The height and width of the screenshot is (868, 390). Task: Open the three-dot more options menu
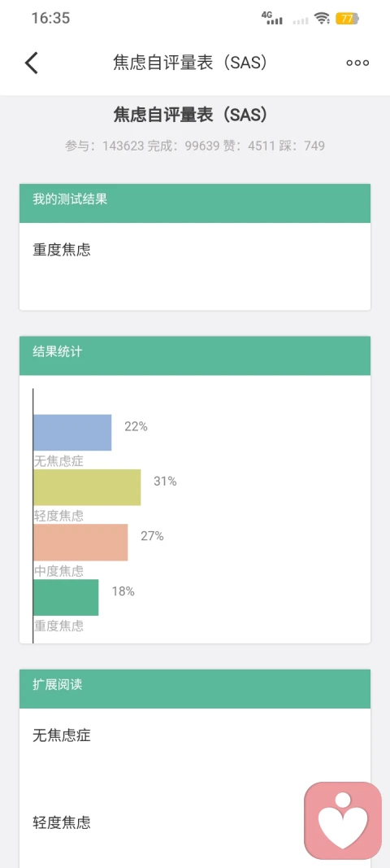click(x=357, y=63)
